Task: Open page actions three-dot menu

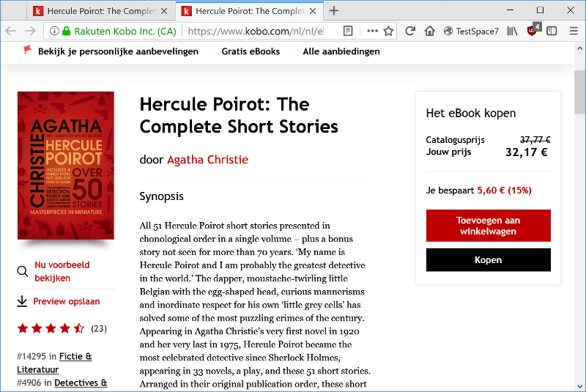Action: tap(372, 31)
